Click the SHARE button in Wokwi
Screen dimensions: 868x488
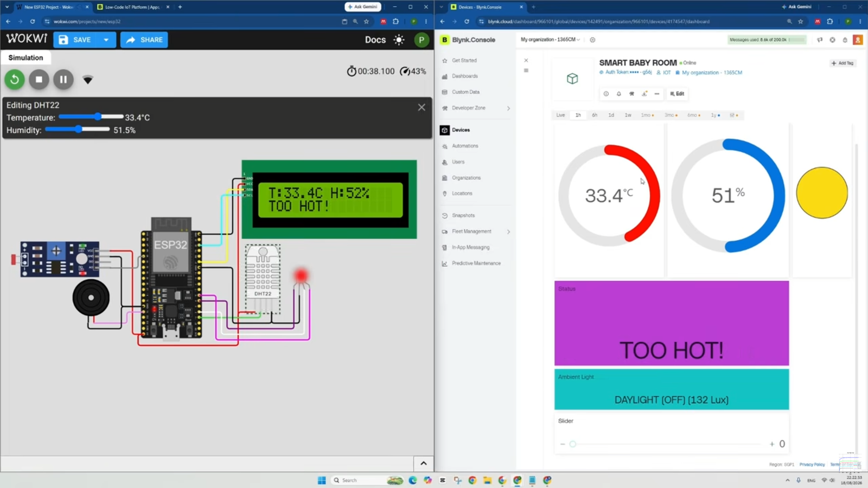point(144,40)
